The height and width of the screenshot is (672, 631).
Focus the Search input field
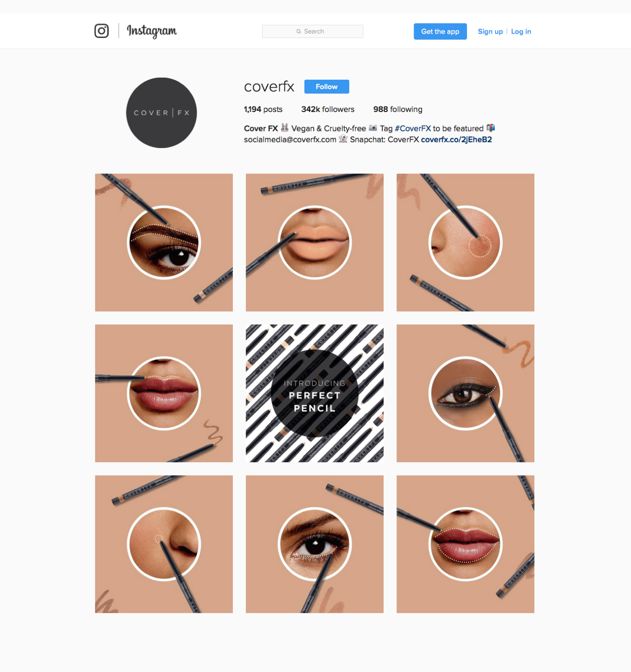coord(312,32)
